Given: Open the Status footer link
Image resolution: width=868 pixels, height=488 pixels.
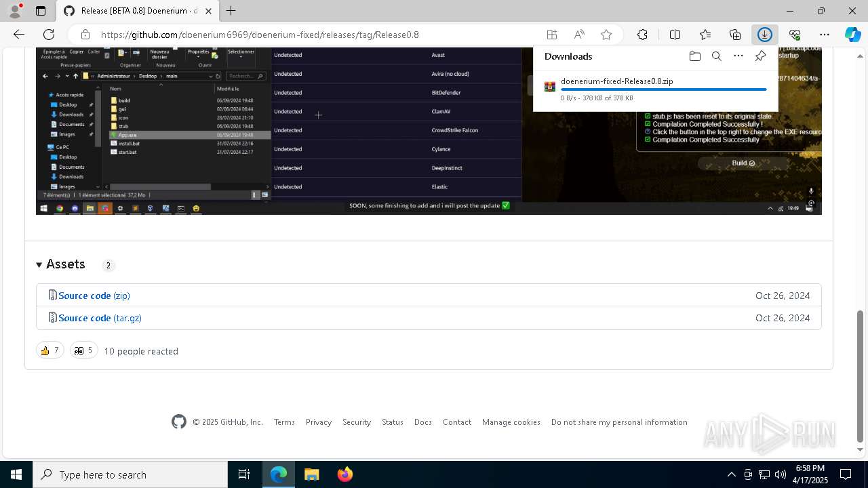Looking at the screenshot, I should click(x=393, y=422).
